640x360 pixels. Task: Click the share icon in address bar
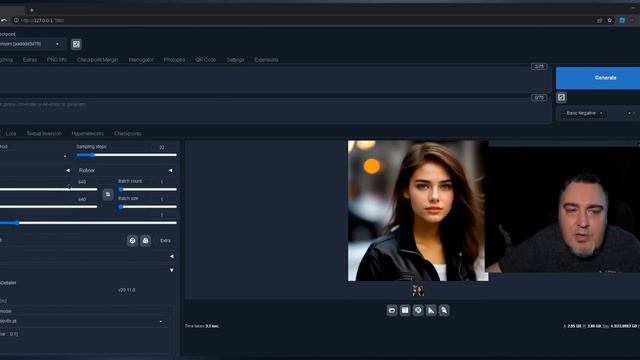(x=600, y=20)
